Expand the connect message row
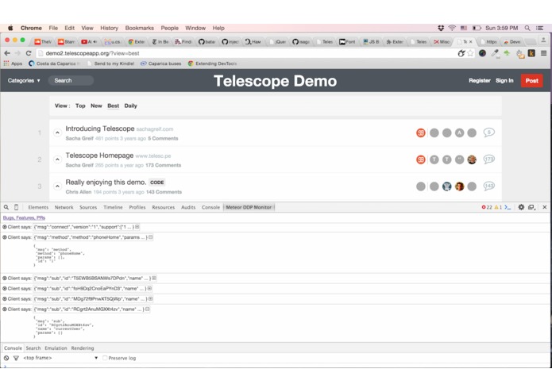 (137, 227)
